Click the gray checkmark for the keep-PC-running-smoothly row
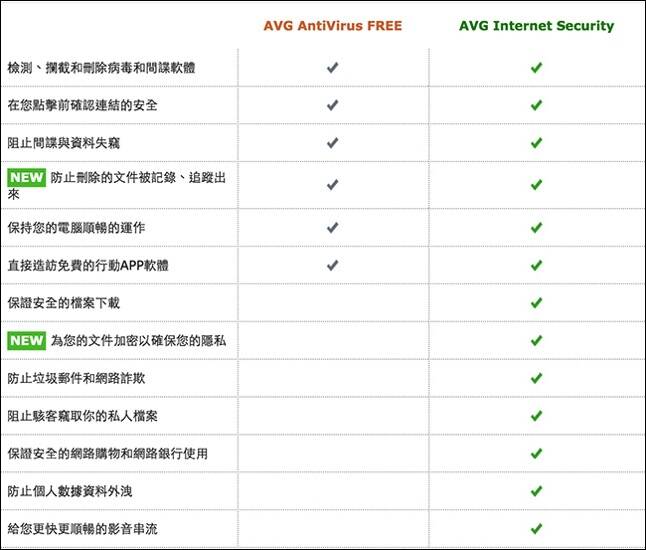646x550 pixels. coord(332,227)
